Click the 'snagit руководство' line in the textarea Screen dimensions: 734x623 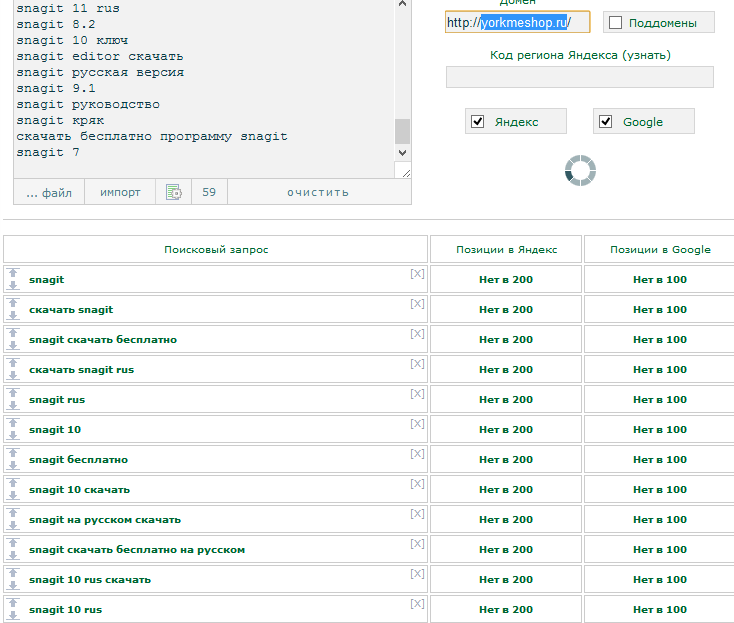88,104
